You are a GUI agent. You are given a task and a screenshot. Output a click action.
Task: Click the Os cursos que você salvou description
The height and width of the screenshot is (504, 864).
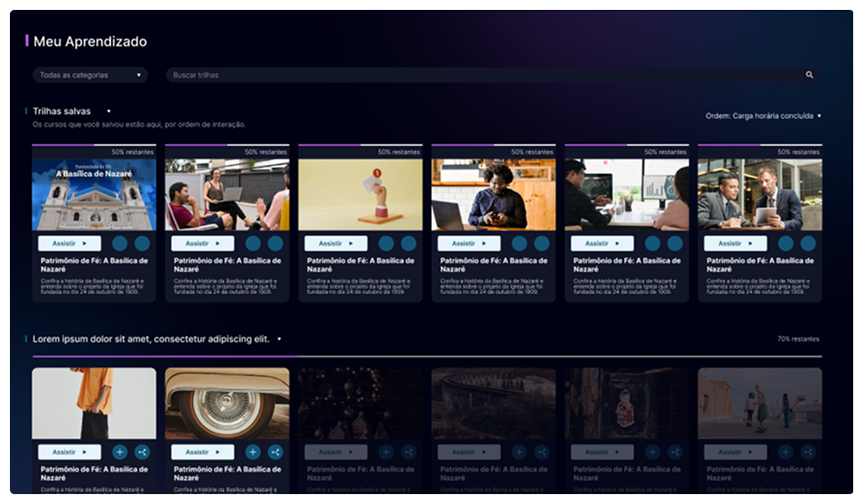[139, 124]
